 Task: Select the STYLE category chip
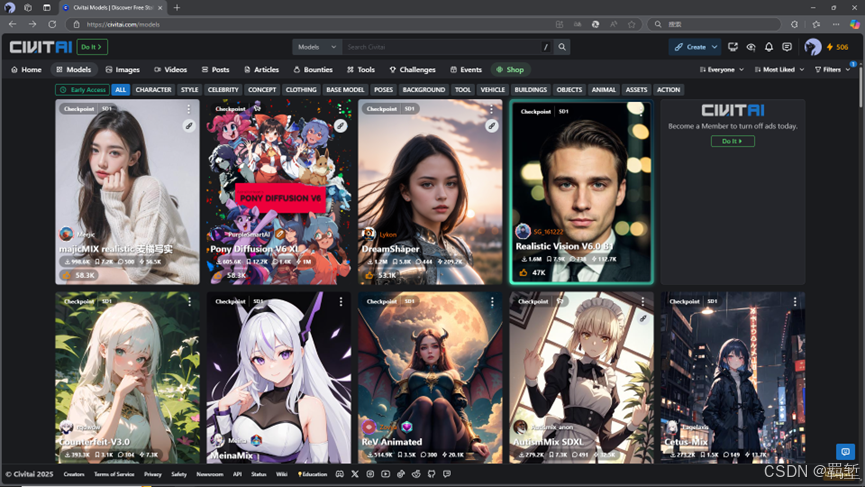coord(189,90)
